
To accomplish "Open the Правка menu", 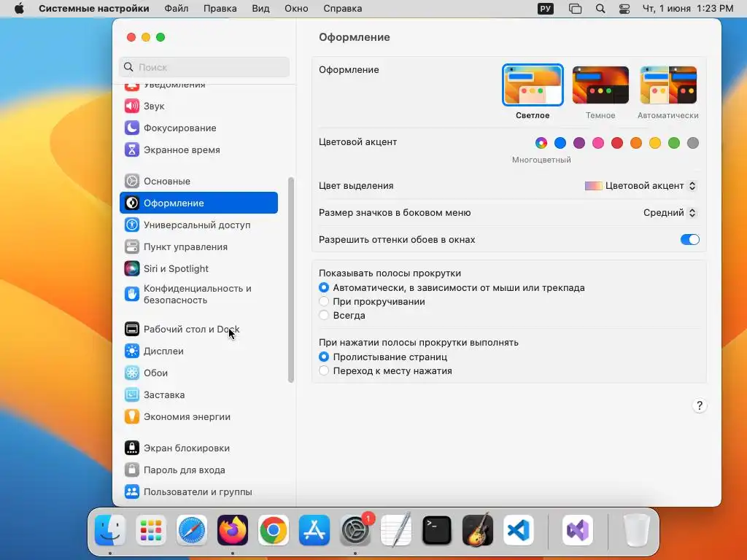I will click(220, 9).
